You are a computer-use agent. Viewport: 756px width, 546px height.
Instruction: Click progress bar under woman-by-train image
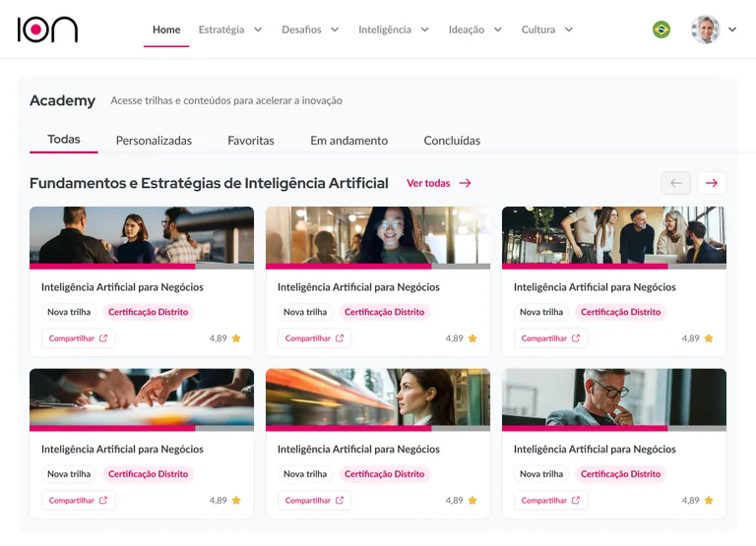click(378, 428)
